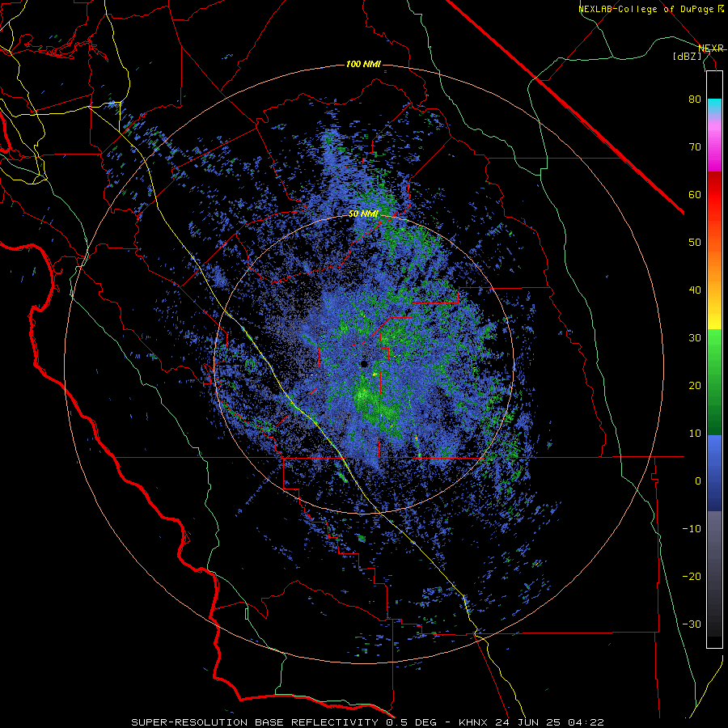Click the 60 value on color scale

[x=695, y=194]
